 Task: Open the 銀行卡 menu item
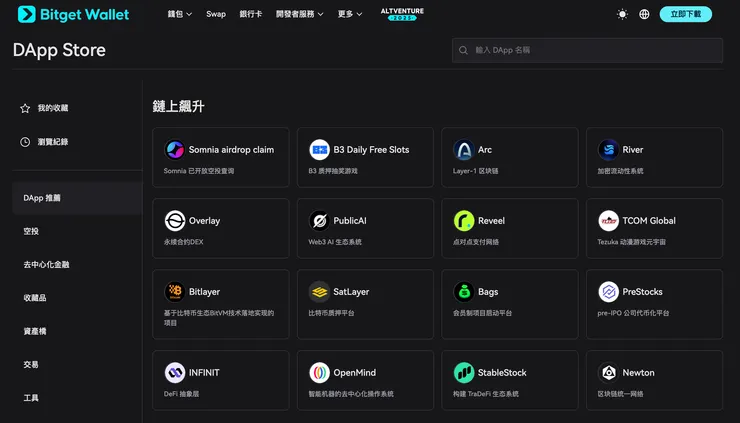(x=251, y=14)
